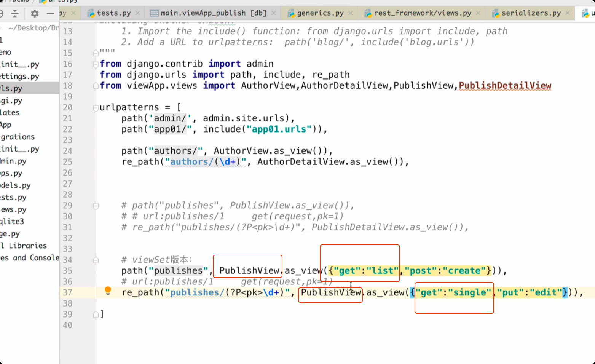This screenshot has width=595, height=364.
Task: Switch to the tests.py tab
Action: coord(113,13)
